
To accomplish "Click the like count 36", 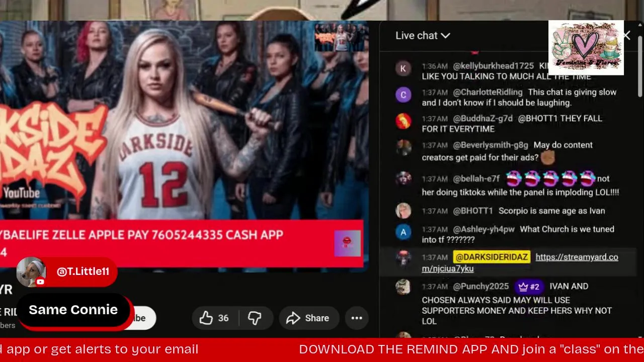I will coord(223,318).
